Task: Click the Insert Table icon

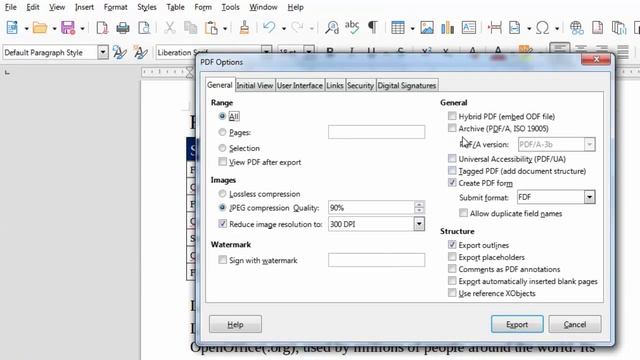Action: (x=398, y=28)
